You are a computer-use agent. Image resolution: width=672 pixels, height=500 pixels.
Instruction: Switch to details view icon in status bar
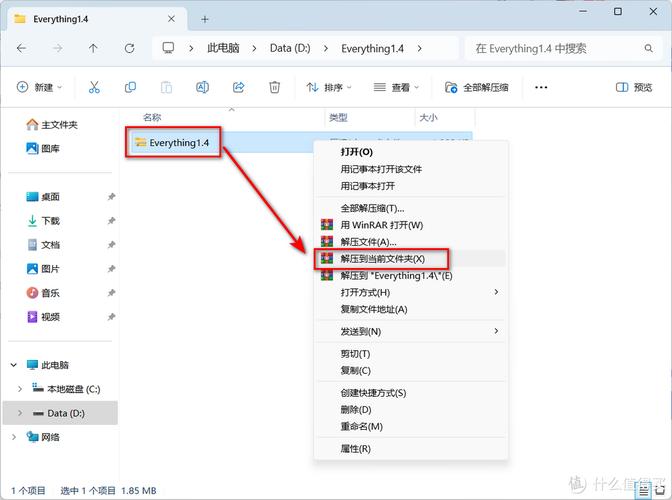(644, 491)
